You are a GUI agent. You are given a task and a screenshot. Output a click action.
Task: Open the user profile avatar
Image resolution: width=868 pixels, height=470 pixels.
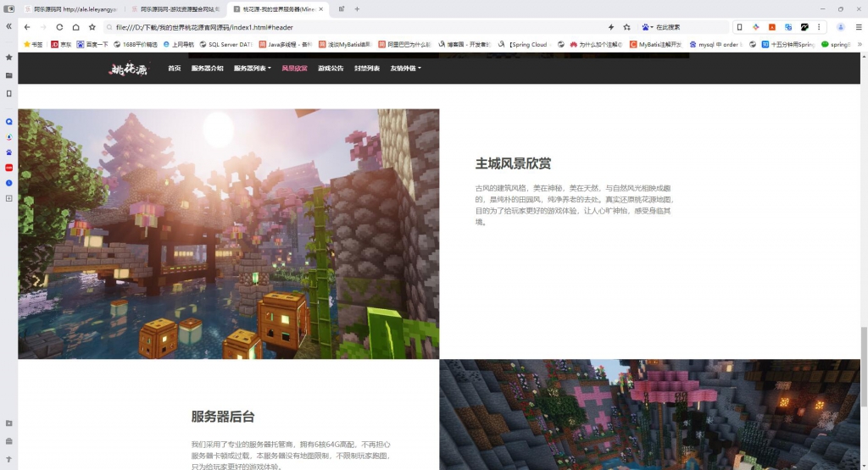pos(840,27)
